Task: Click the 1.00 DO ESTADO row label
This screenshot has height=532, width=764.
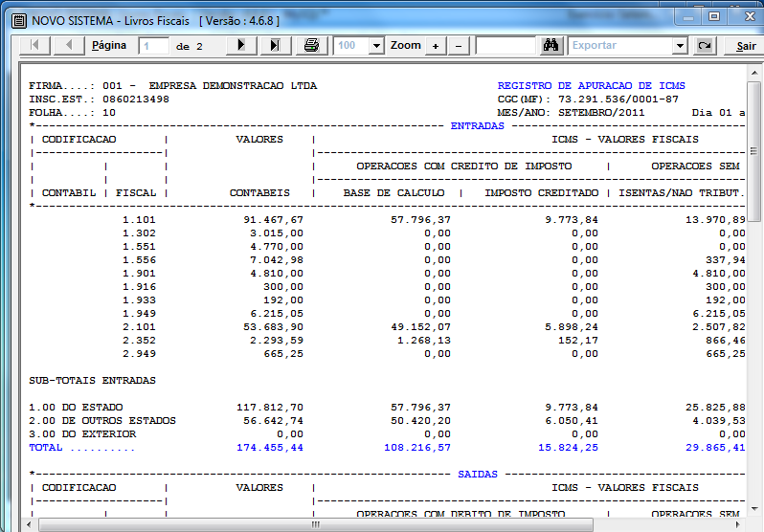Action: coord(76,408)
